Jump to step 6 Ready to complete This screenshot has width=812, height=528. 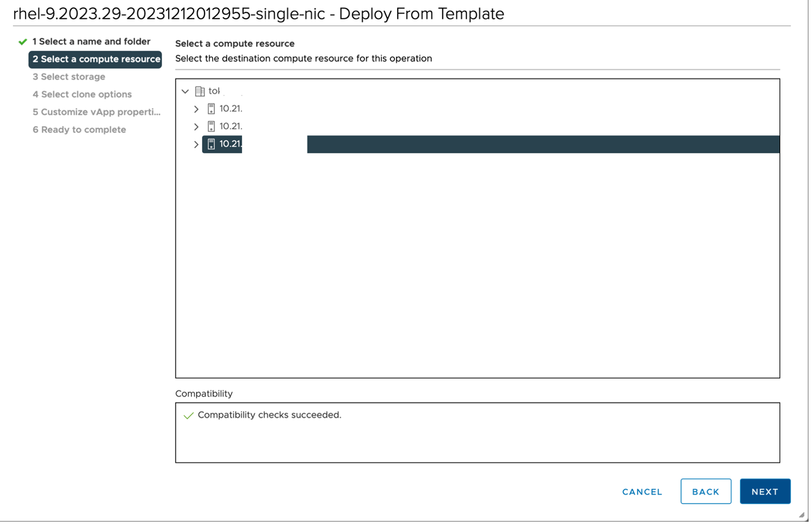(x=80, y=130)
